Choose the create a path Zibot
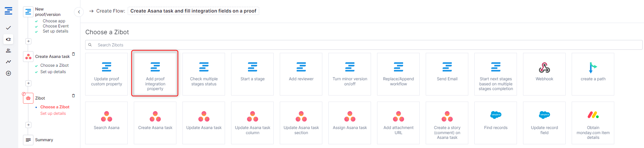 (593, 74)
